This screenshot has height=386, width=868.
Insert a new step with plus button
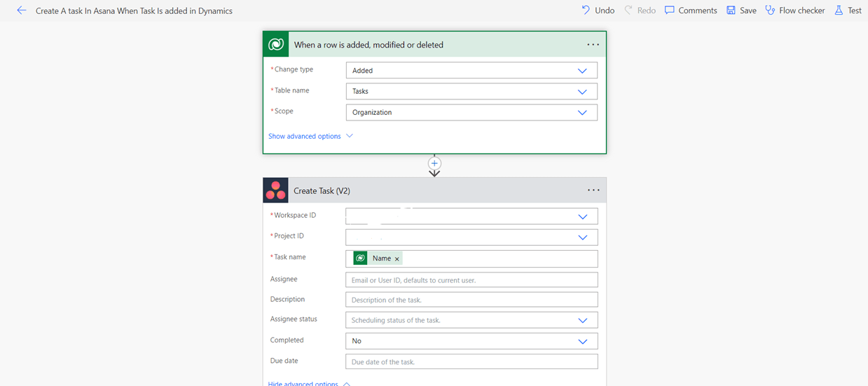coord(434,163)
